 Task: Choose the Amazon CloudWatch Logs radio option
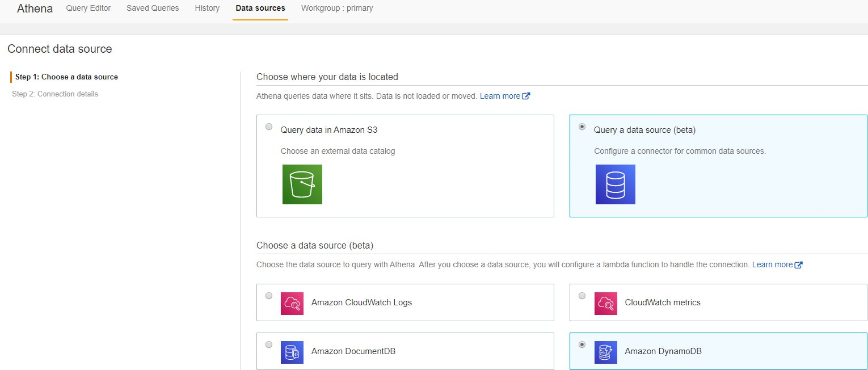(x=269, y=296)
